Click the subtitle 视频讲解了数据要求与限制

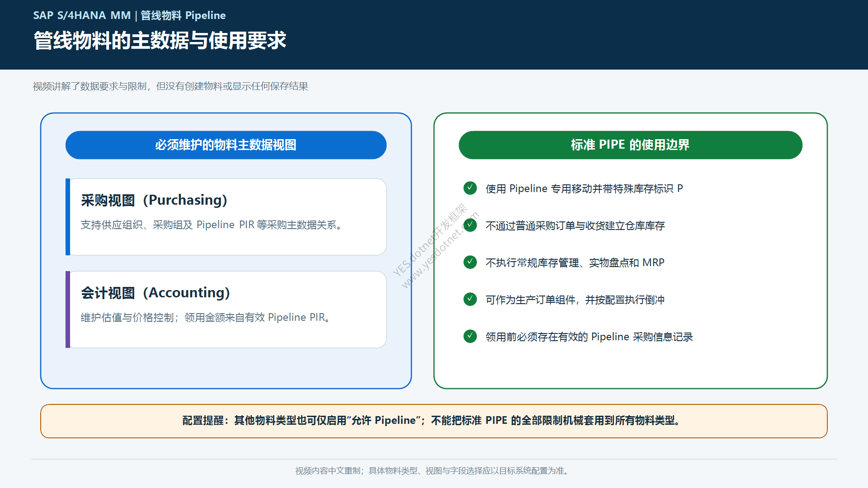(x=170, y=86)
